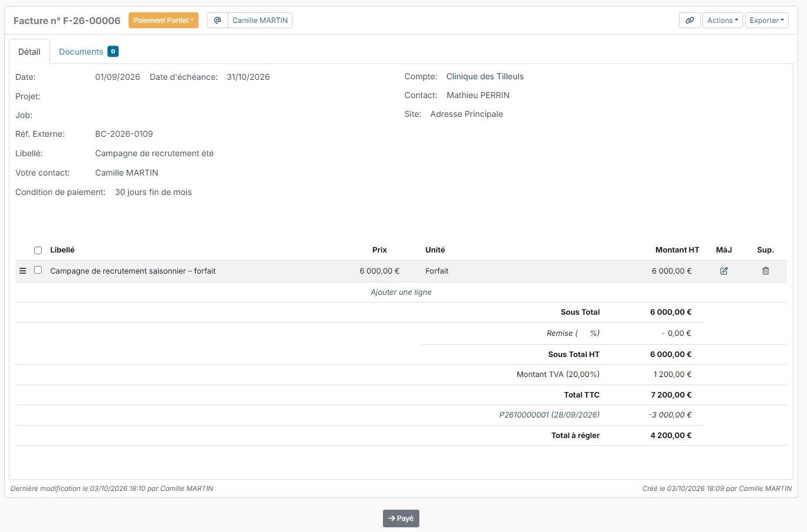
Task: Delete the line using the trash icon
Action: click(765, 271)
